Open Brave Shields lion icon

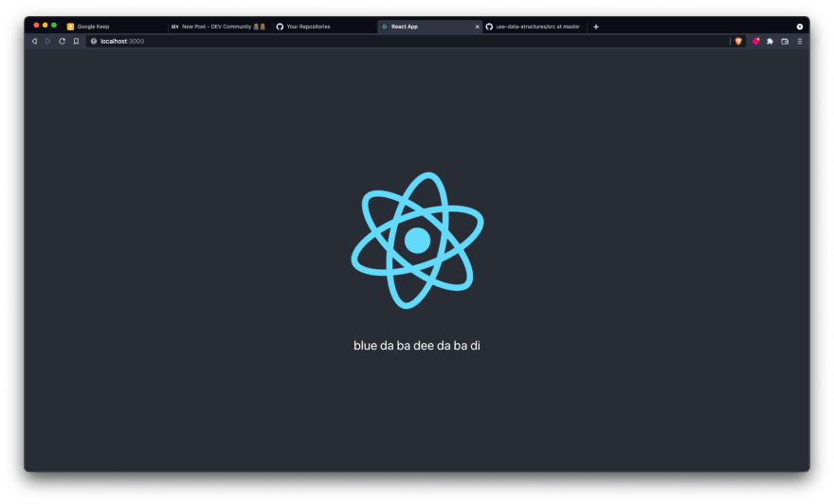738,41
